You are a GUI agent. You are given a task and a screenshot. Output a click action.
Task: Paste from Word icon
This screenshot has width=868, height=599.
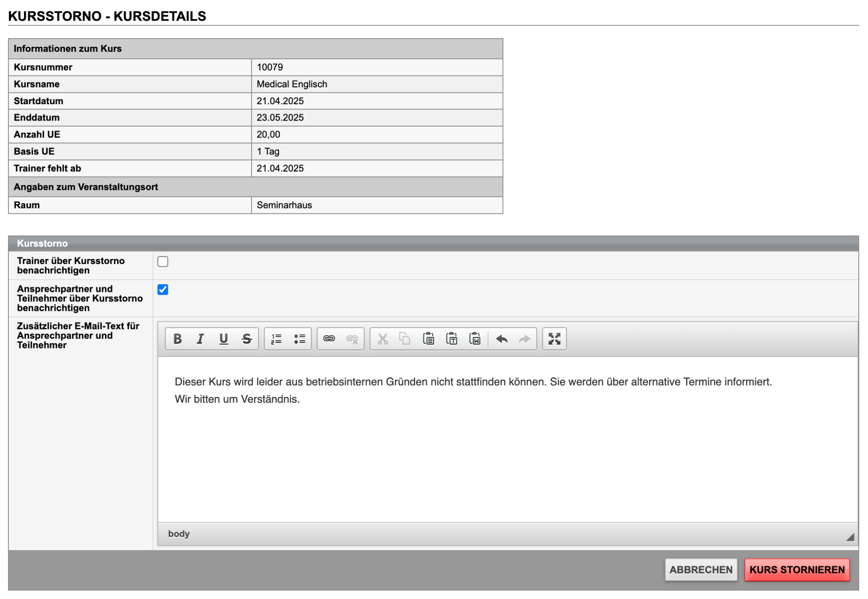475,339
